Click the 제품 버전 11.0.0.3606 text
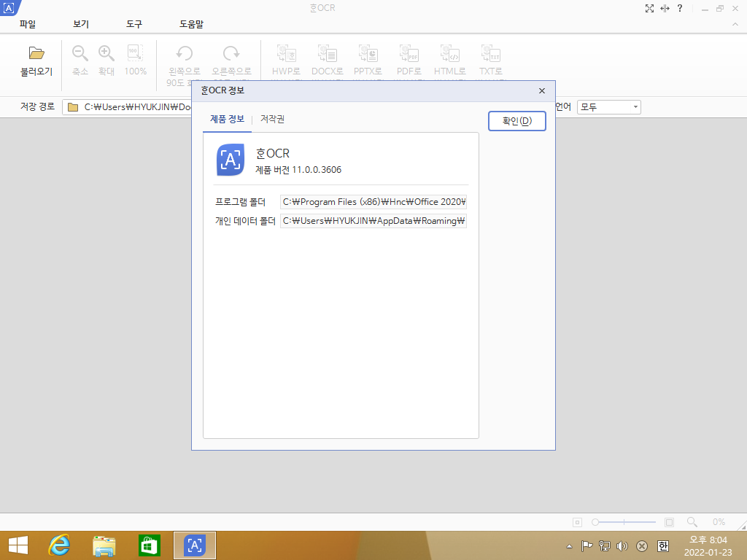 [x=298, y=170]
